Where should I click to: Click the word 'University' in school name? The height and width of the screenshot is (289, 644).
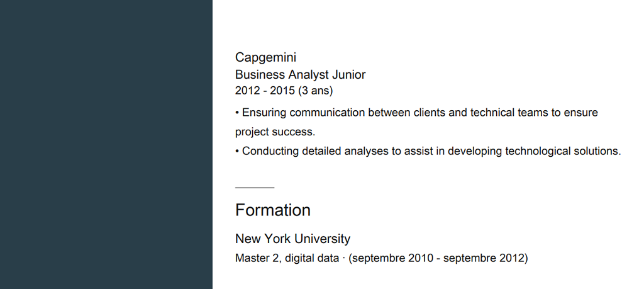click(x=323, y=239)
